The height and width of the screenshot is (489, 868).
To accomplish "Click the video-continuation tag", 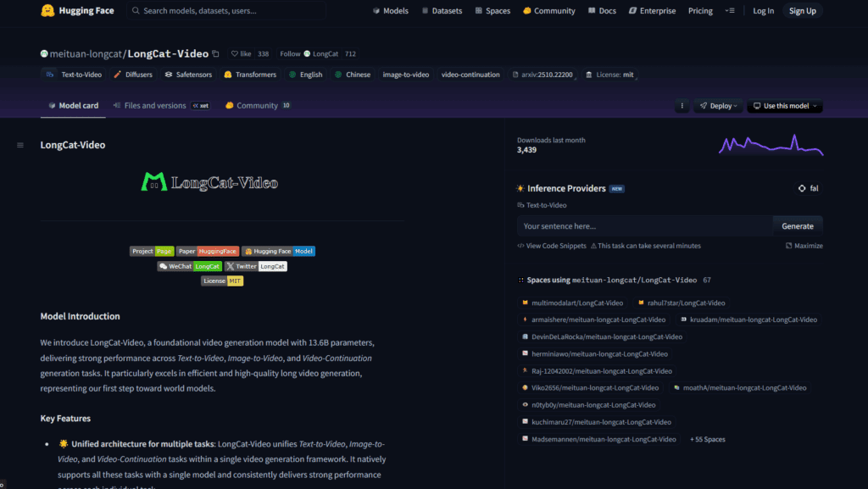I will tap(470, 75).
